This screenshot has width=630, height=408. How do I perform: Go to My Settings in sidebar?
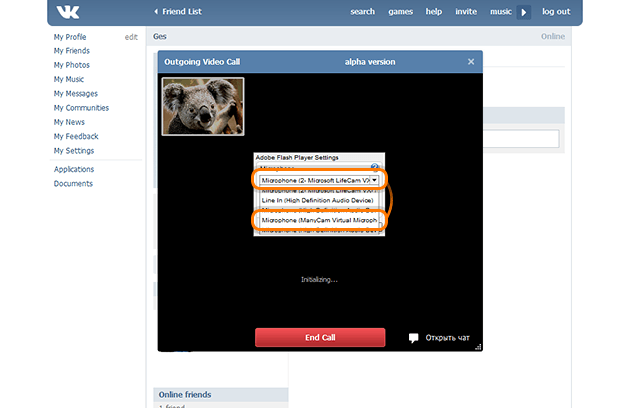[74, 151]
